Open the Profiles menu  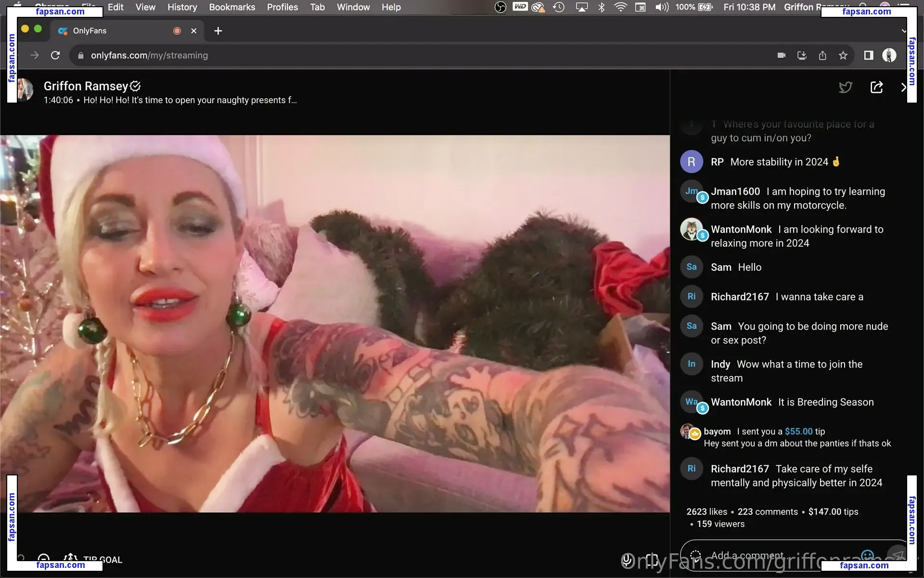[x=282, y=7]
